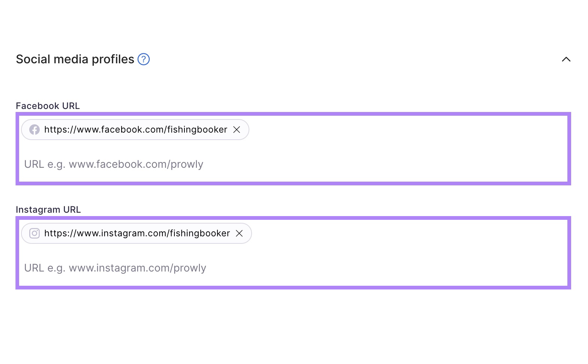The width and height of the screenshot is (588, 364).
Task: Click the fishingbooker Facebook profile link
Action: pyautogui.click(x=135, y=130)
